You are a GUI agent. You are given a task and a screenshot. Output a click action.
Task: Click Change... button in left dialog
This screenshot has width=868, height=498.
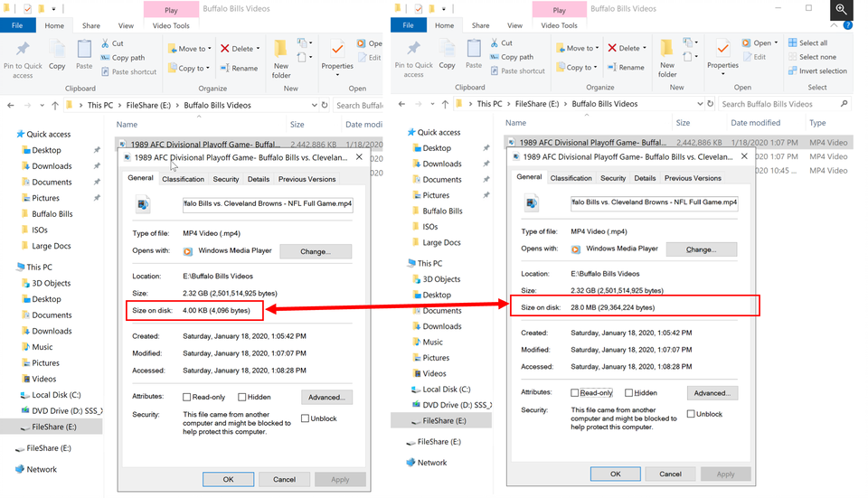[x=316, y=252]
